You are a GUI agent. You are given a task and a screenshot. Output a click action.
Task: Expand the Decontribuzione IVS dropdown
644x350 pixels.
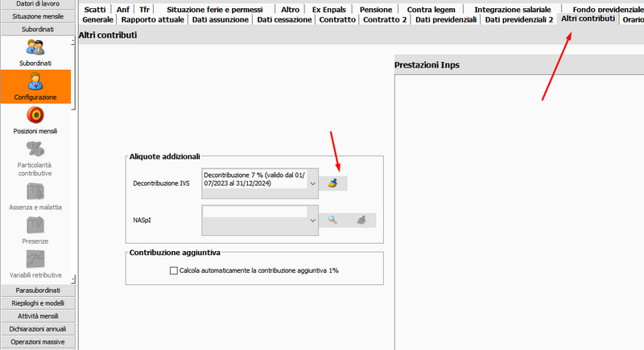pyautogui.click(x=313, y=183)
